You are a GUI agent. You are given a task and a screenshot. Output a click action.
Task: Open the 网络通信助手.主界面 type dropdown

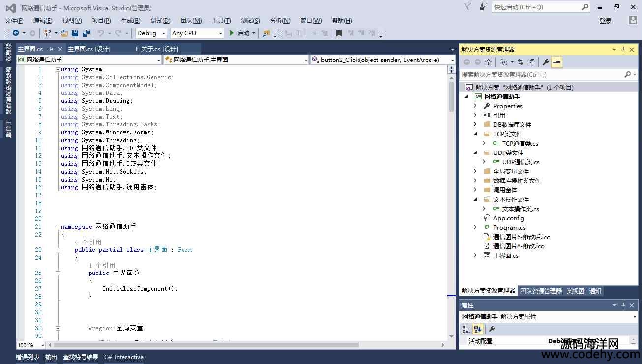point(236,60)
